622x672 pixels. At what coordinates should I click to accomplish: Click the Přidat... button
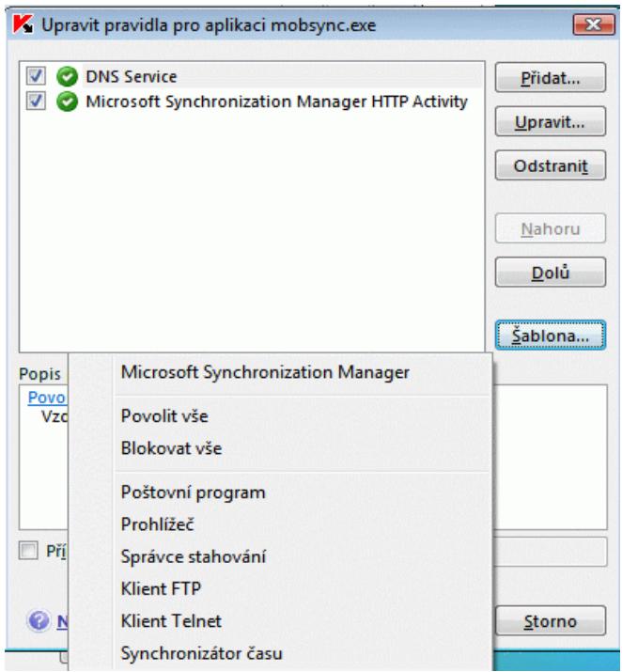coord(551,78)
